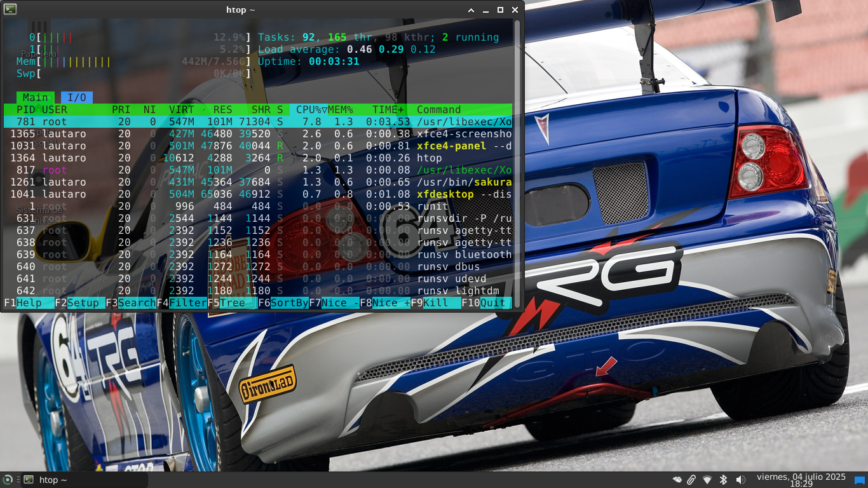This screenshot has width=868, height=488.
Task: Click the terminal vertical scrollbar in htop window
Action: click(517, 164)
